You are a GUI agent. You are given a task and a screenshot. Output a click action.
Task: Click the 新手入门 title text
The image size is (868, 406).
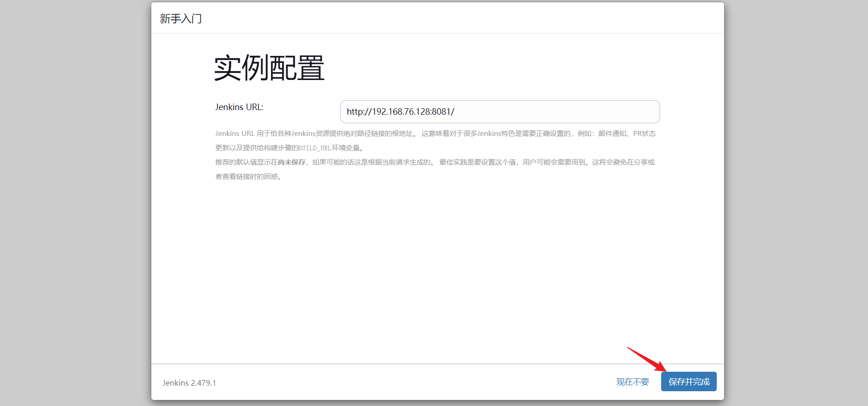click(x=181, y=18)
